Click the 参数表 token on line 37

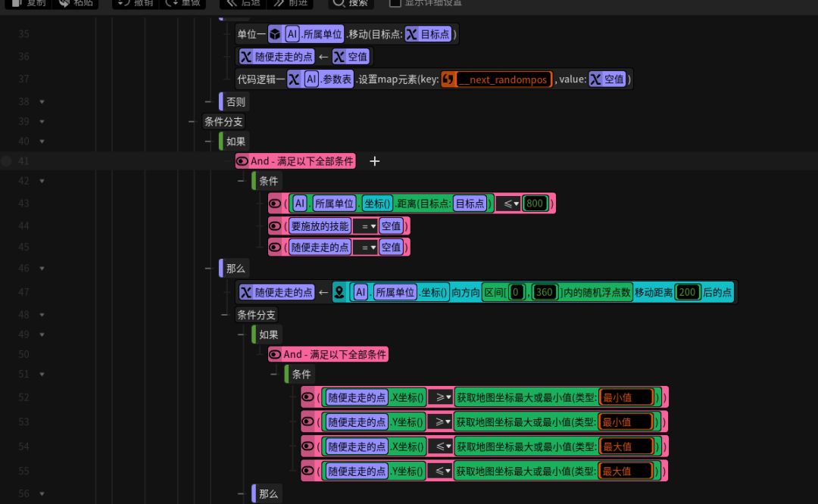pyautogui.click(x=336, y=79)
